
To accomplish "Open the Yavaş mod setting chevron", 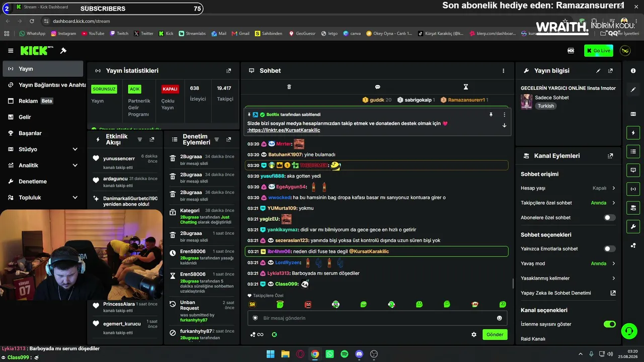I will click(x=613, y=263).
